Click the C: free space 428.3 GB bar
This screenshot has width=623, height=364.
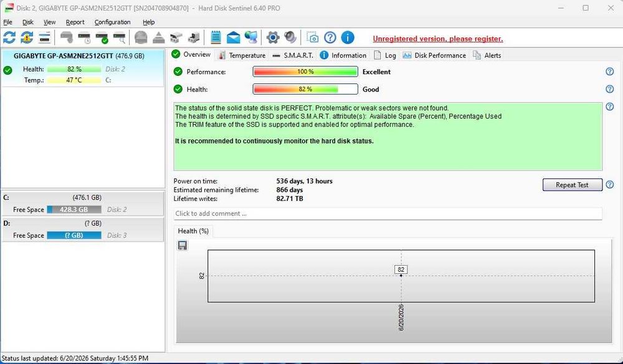(74, 209)
